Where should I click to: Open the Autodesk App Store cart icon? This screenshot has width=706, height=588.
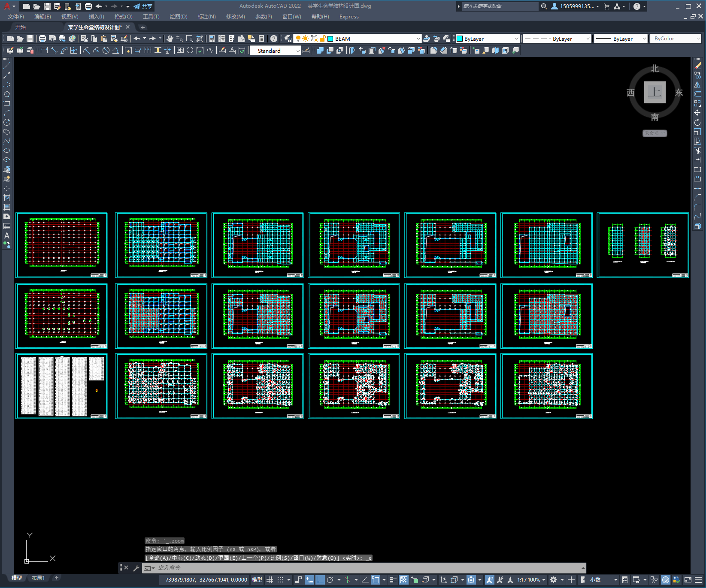point(607,6)
